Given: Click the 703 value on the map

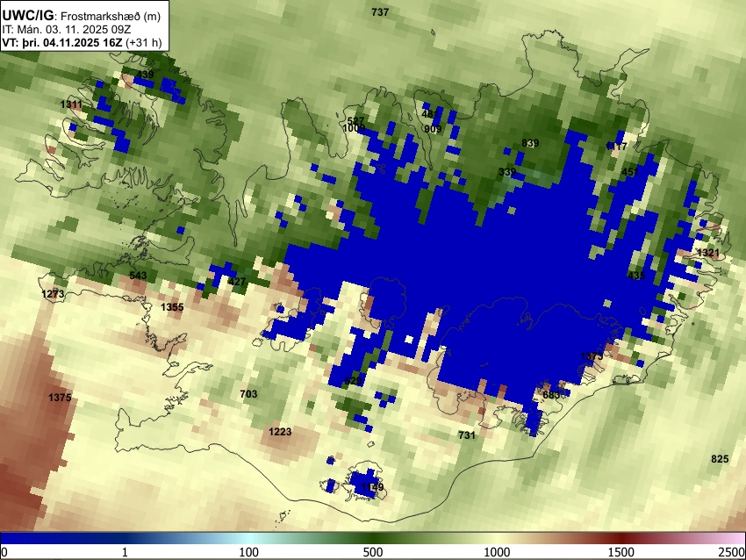Looking at the screenshot, I should 248,394.
